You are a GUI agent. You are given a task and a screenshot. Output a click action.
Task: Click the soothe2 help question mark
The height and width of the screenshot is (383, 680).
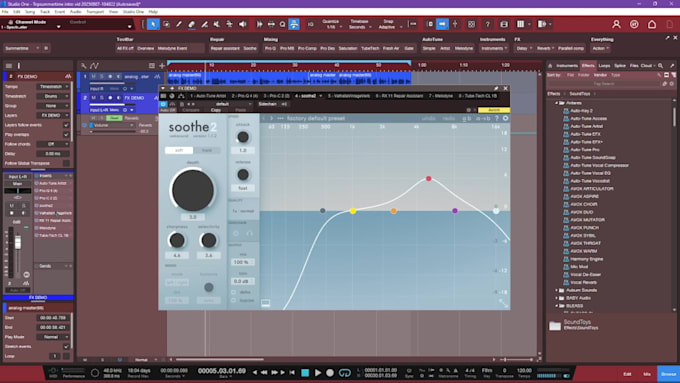497,118
